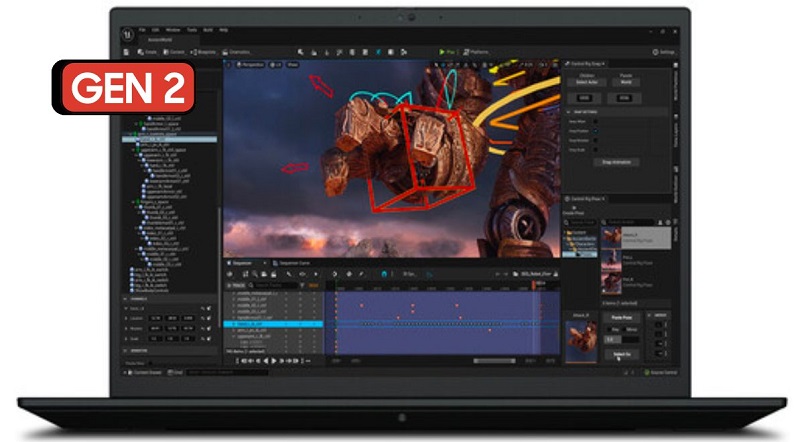Image resolution: width=800 pixels, height=442 pixels.
Task: Open the Tools menu
Action: click(192, 30)
